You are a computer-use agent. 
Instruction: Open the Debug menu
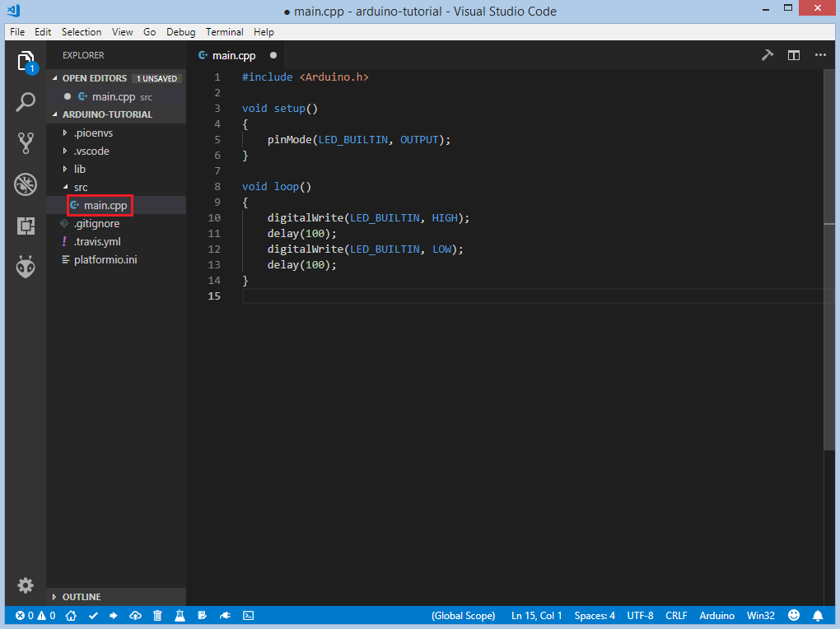click(180, 31)
